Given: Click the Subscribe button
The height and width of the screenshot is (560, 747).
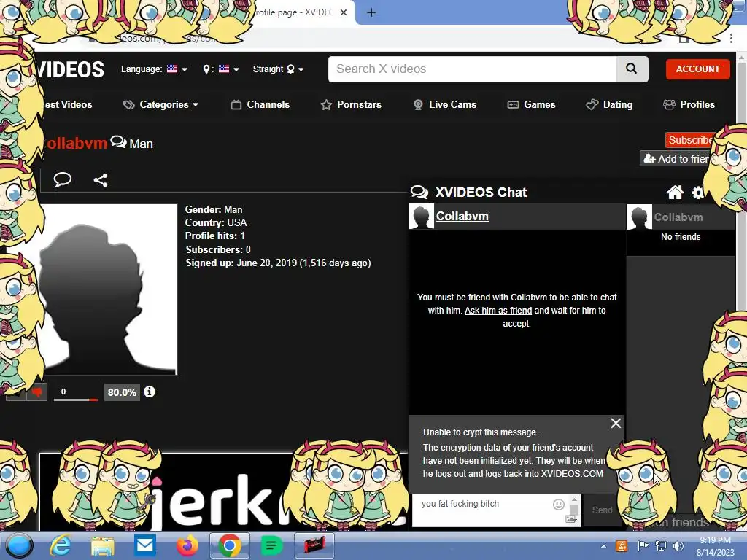Looking at the screenshot, I should coord(690,140).
